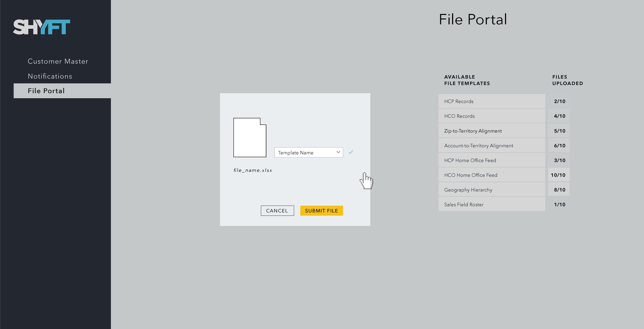This screenshot has width=644, height=329.
Task: Click the Submit File button
Action: coord(321,210)
